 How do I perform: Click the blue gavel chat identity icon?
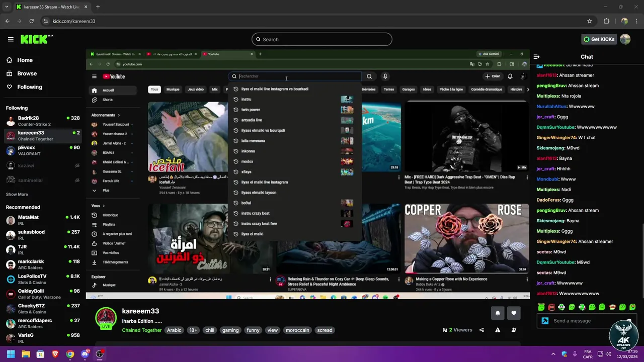tap(545, 321)
